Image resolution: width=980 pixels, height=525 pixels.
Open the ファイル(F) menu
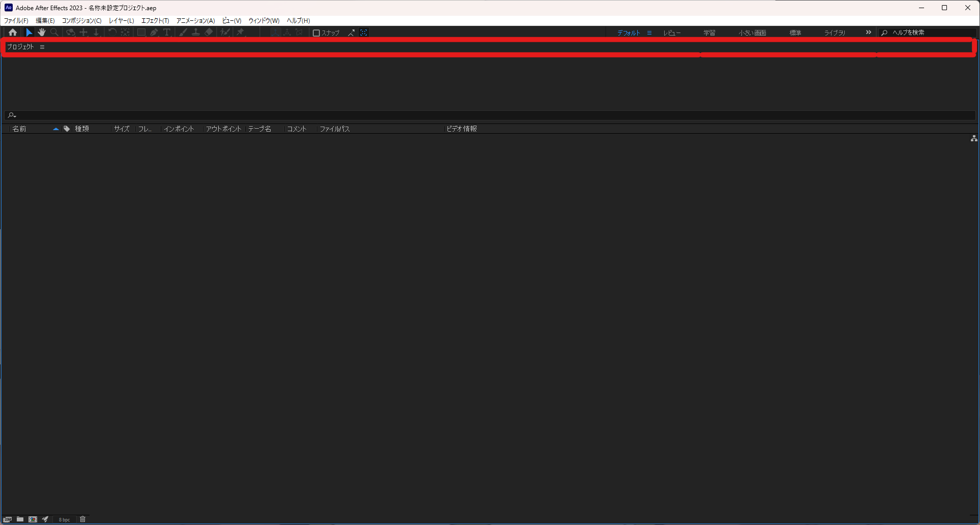point(16,21)
